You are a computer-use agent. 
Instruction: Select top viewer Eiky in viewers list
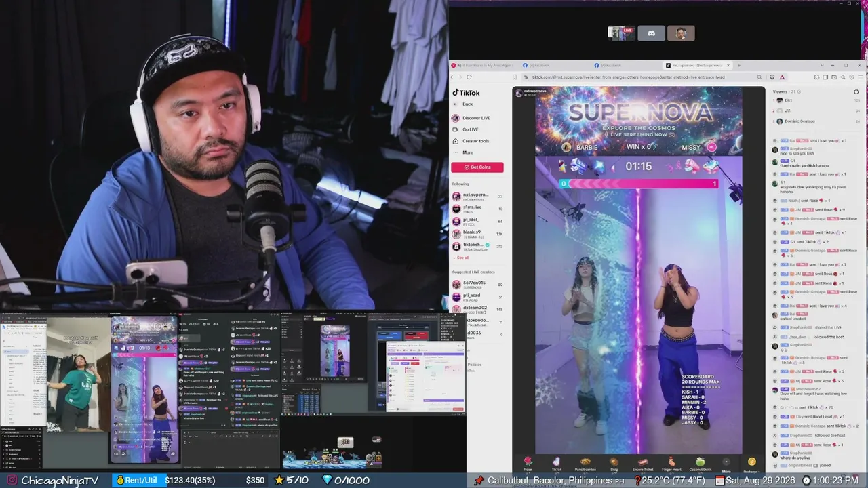tap(816, 100)
